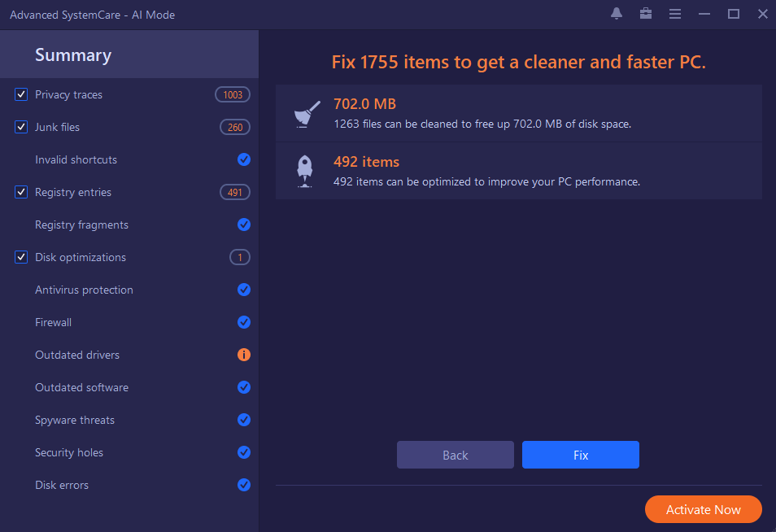This screenshot has width=776, height=532.
Task: Open the toolbox briefcase icon
Action: [645, 14]
